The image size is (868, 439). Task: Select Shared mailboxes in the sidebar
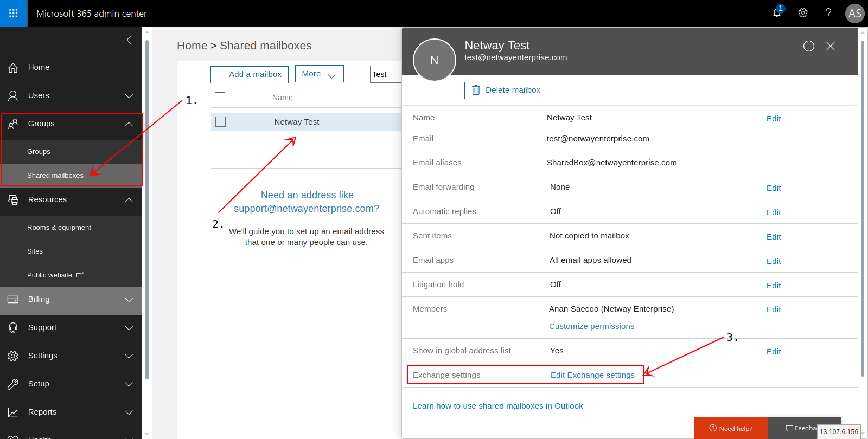(x=55, y=176)
